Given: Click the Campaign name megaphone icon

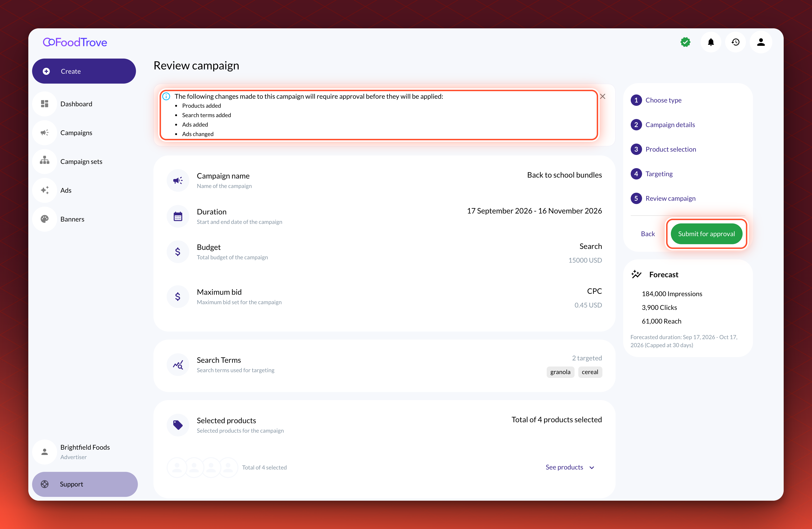Looking at the screenshot, I should point(178,180).
